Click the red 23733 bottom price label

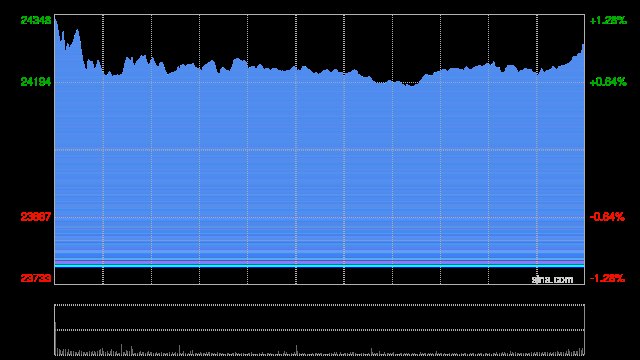[36, 278]
